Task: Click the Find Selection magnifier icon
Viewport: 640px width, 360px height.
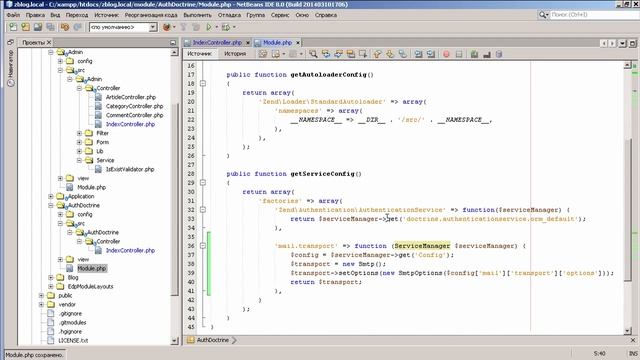Action: [x=313, y=54]
